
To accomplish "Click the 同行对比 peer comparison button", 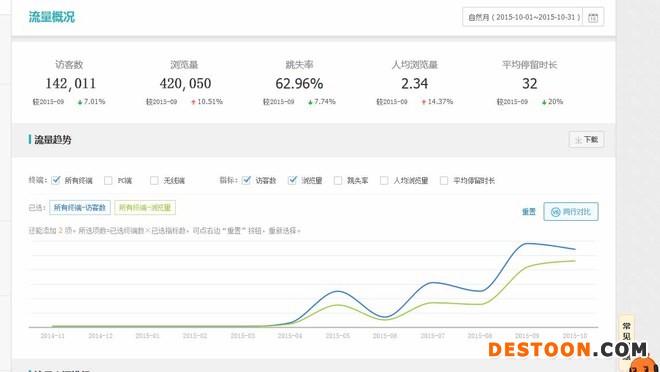I will point(571,212).
